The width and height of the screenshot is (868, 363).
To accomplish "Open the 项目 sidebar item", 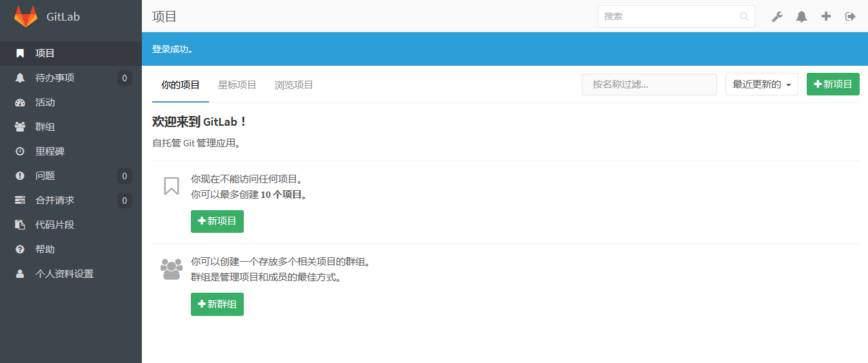I will tap(71, 54).
